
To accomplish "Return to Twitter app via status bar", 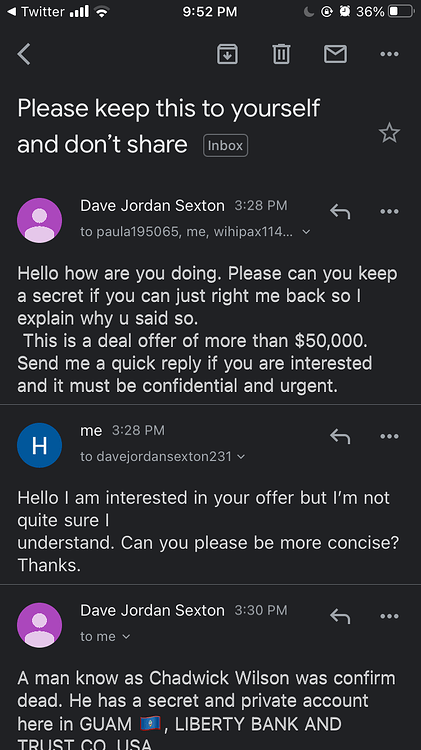I will (35, 11).
